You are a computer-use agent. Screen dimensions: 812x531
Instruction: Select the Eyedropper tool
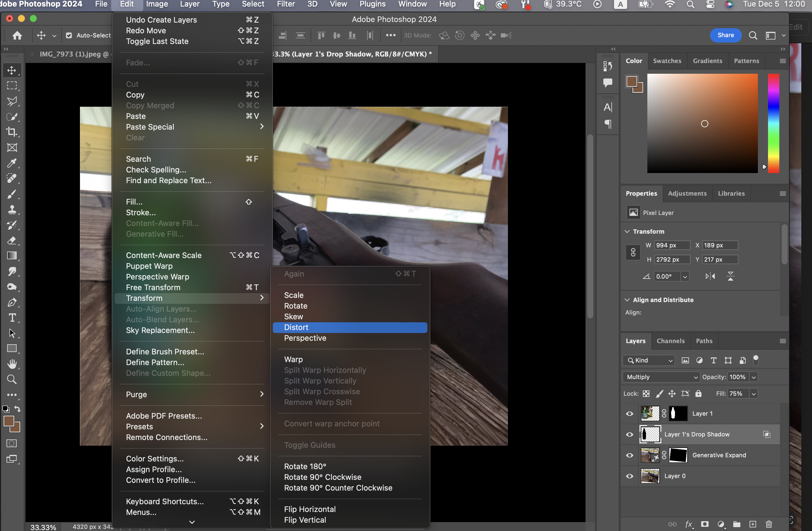[x=12, y=163]
